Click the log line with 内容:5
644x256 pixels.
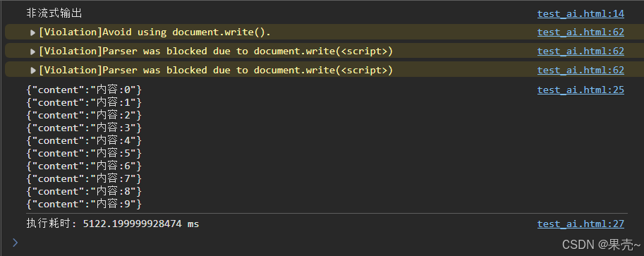tap(84, 153)
